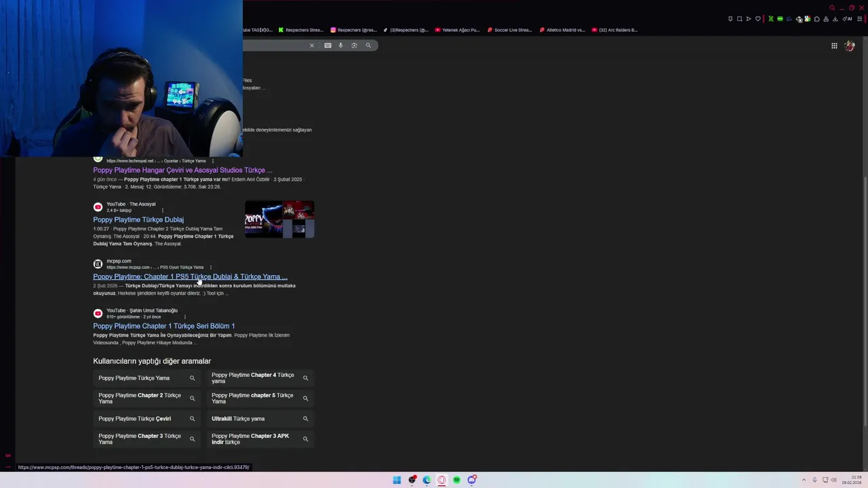868x488 pixels.
Task: Open the easy setup sliders icon
Action: 860,19
